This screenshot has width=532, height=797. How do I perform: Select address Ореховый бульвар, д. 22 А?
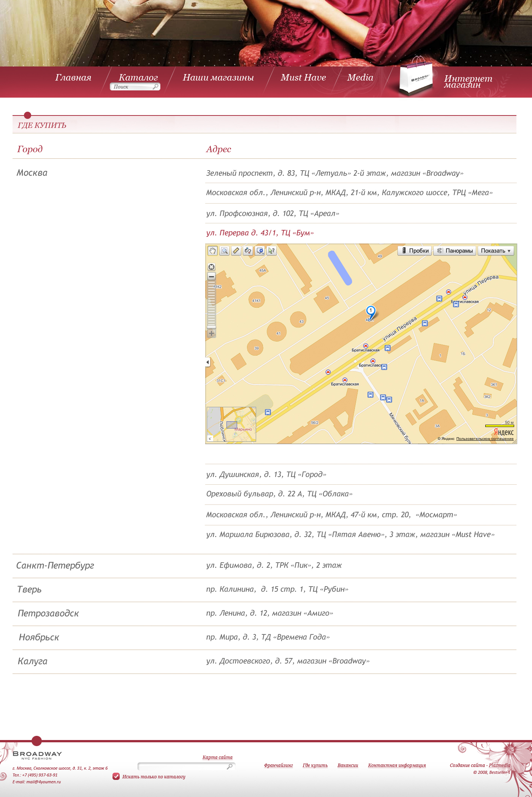click(279, 494)
